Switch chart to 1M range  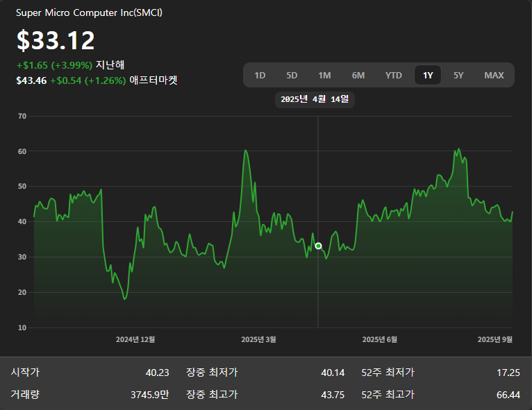pyautogui.click(x=325, y=75)
